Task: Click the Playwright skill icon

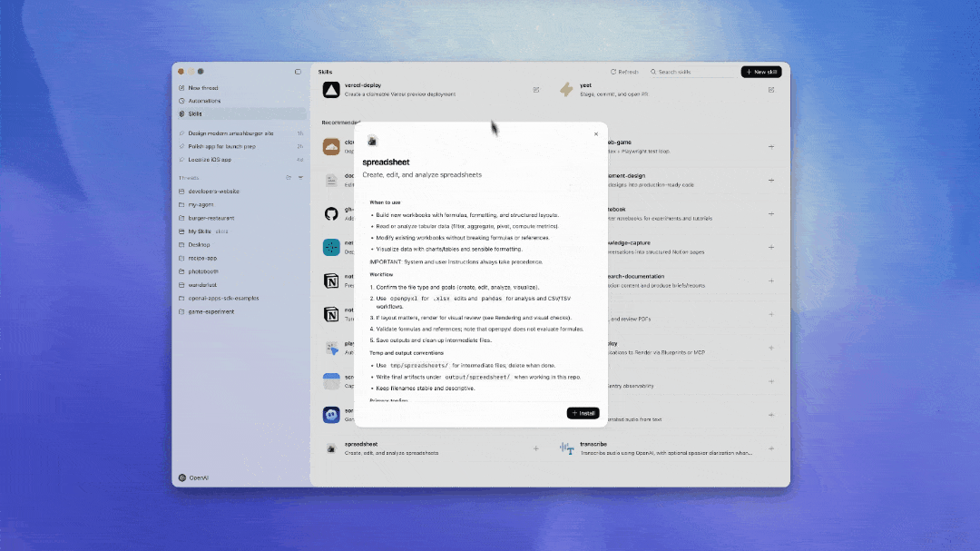Action: click(331, 348)
